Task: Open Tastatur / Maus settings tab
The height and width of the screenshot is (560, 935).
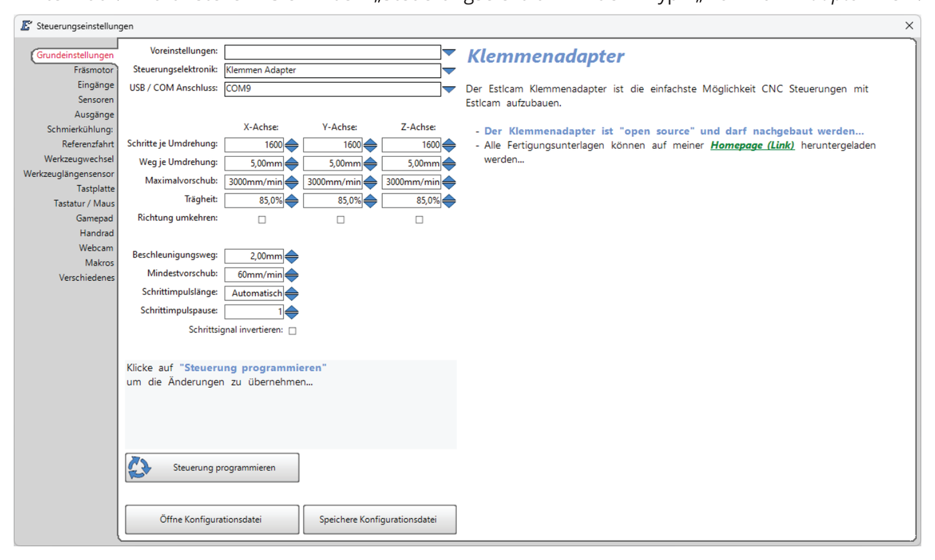Action: tap(84, 204)
